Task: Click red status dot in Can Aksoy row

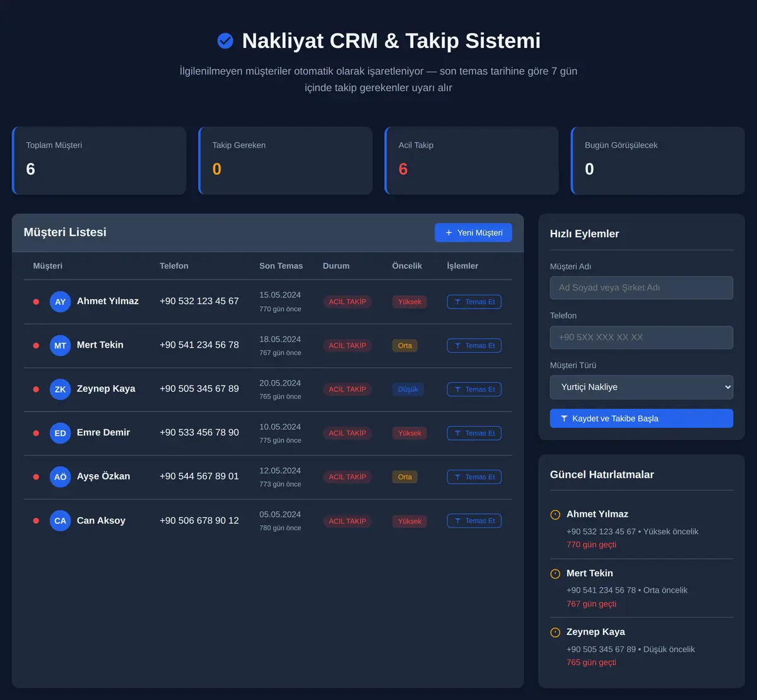Action: (36, 521)
